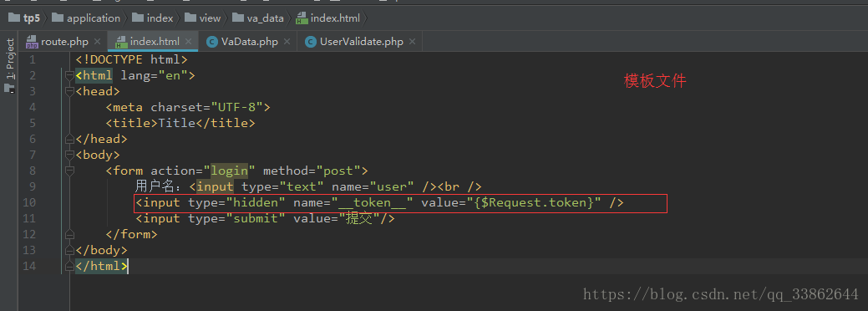Viewport: 868px width, 311px height.
Task: Click line number 10 in the gutter
Action: click(x=29, y=202)
